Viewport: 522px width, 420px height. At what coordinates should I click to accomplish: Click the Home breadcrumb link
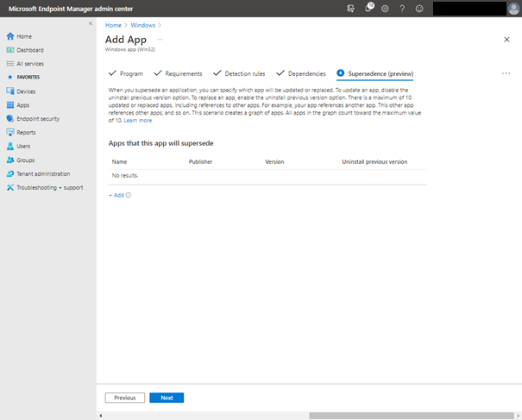tap(113, 25)
